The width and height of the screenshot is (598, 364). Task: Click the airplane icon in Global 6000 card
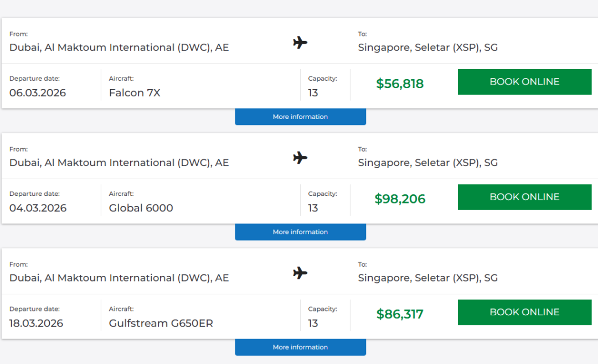(300, 158)
